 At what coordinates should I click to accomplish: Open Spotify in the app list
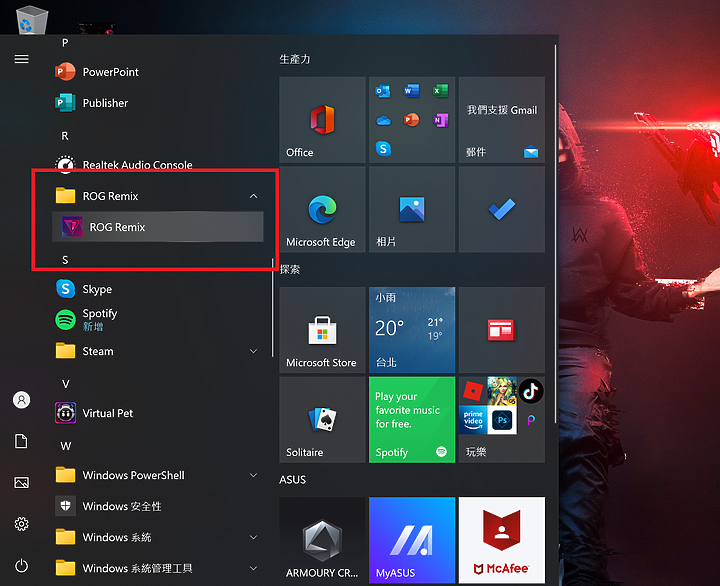coord(158,320)
